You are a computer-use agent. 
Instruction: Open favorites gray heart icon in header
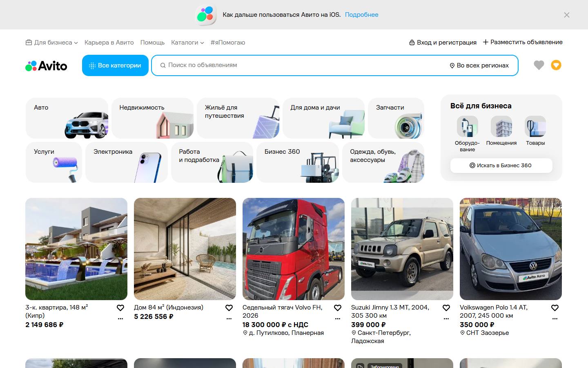point(539,65)
